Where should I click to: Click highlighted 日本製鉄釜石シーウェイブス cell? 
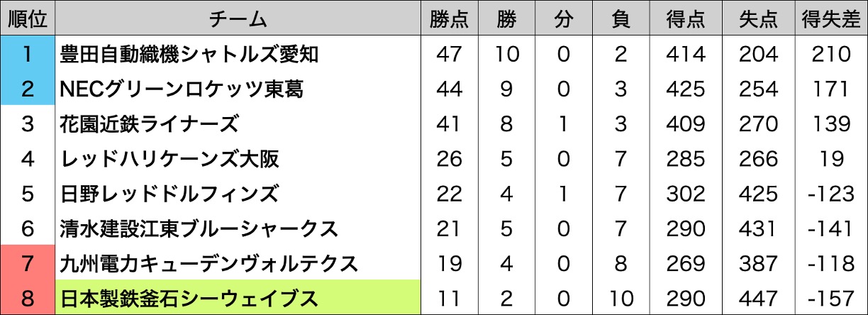point(238,297)
